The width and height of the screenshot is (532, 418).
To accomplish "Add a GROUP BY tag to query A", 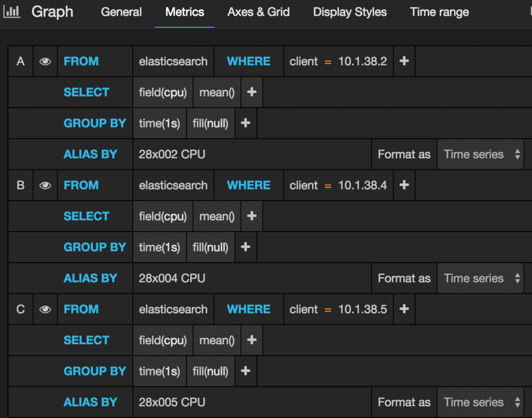I will tap(245, 123).
